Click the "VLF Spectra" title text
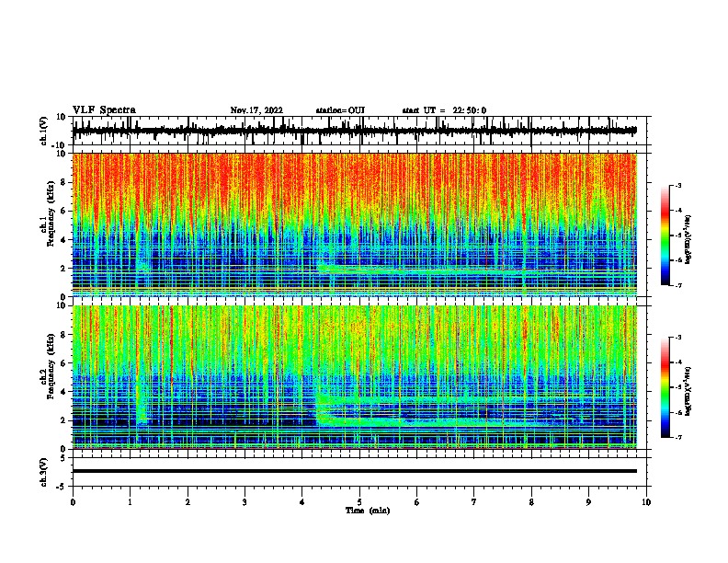This screenshot has width=728, height=563. coord(104,110)
